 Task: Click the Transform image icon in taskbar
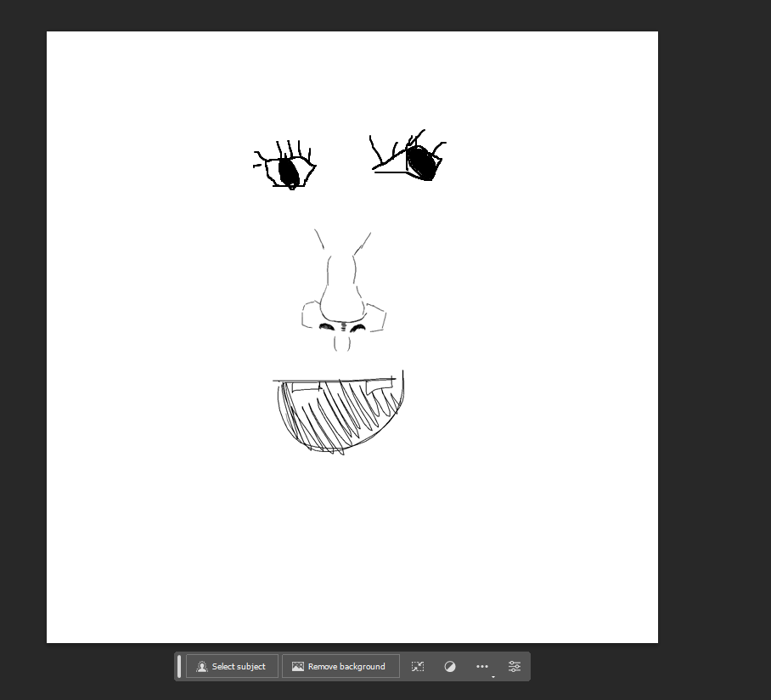coord(418,667)
